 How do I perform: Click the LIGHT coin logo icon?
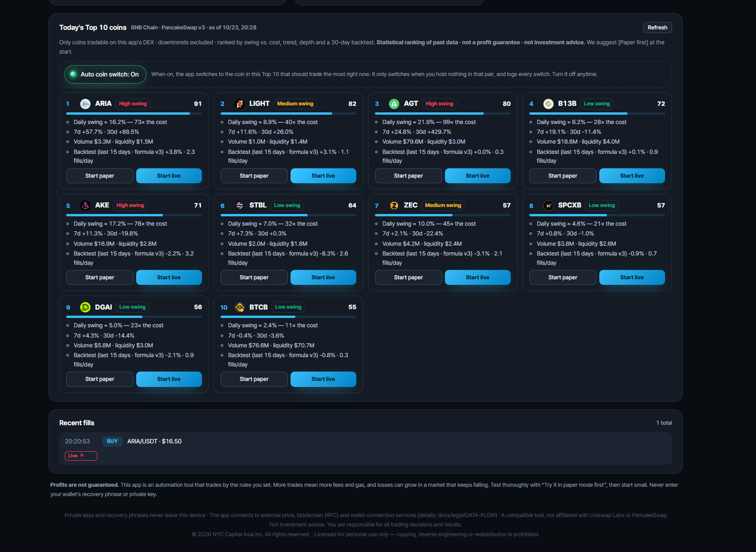coord(240,103)
